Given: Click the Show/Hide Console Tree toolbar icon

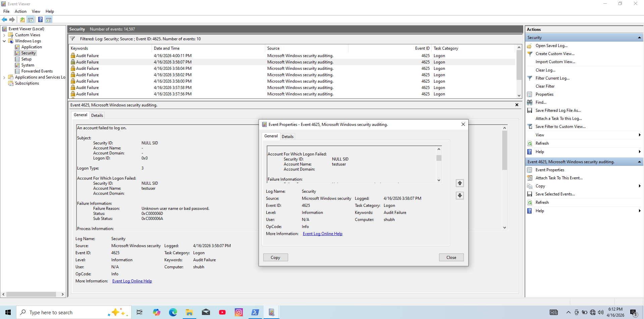Looking at the screenshot, I should (31, 20).
